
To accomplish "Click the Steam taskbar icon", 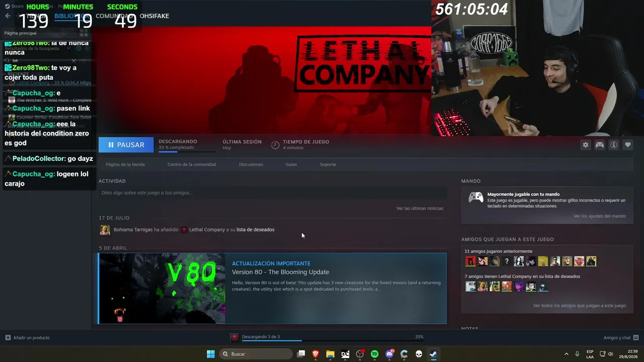I will coord(433,354).
